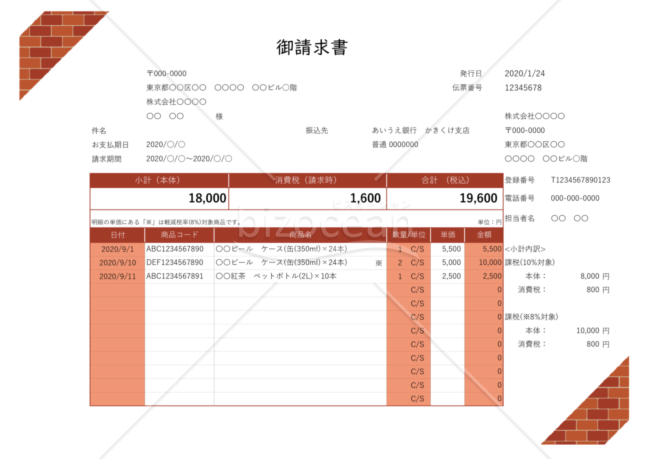Select the 8,000 円 base amount
Viewport: 650px width, 459px height.
click(x=594, y=277)
